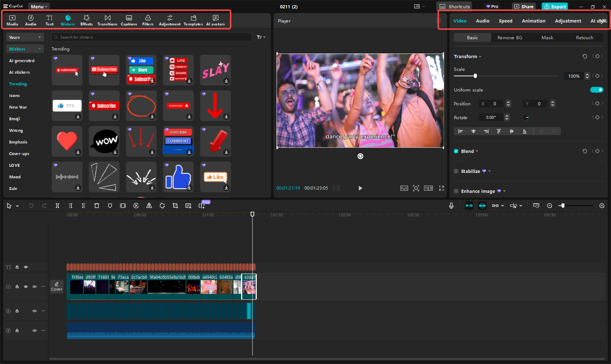
Task: Uncheck the Blend checkbox
Action: tap(456, 151)
